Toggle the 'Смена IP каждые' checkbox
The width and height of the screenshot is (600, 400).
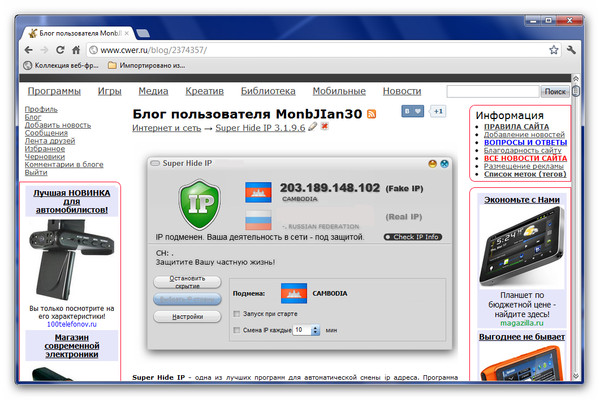click(237, 329)
